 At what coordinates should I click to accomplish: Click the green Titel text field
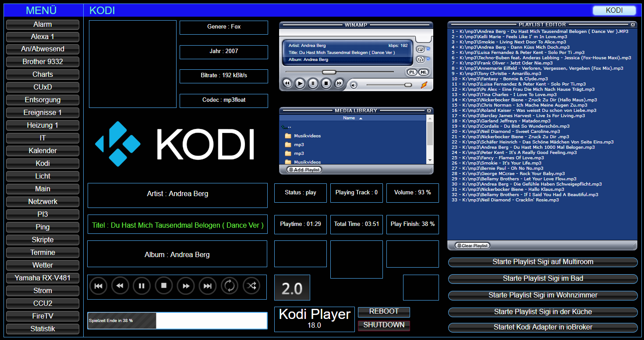(177, 225)
